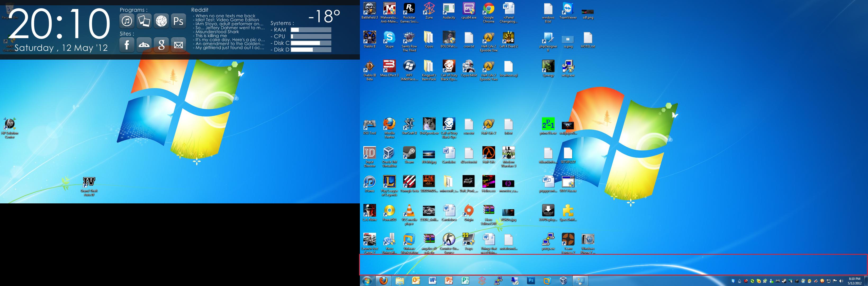Click the Disk C usage bar
This screenshot has height=286, width=868.
(x=311, y=43)
